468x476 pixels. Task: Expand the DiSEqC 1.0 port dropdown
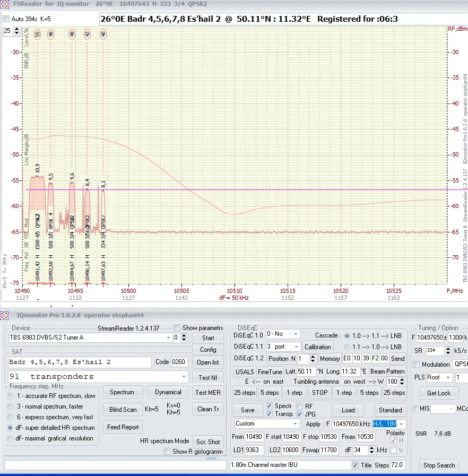(x=296, y=334)
